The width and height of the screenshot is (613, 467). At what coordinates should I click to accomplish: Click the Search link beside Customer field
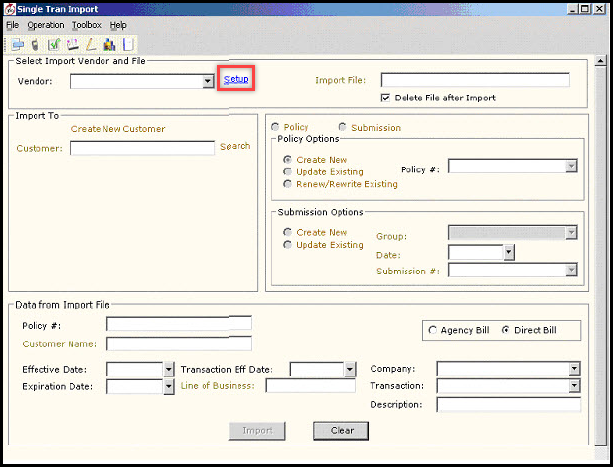(x=235, y=147)
